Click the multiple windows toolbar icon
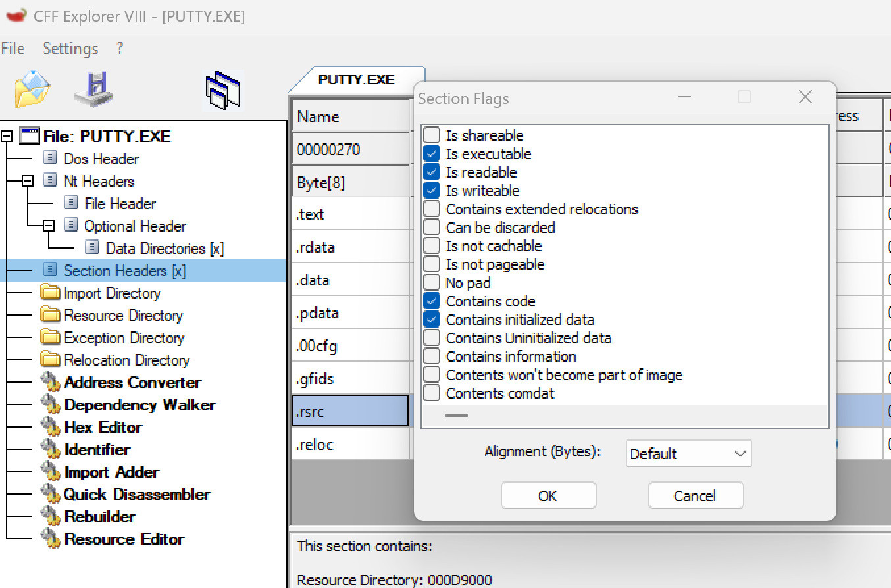Image resolution: width=891 pixels, height=588 pixels. coord(224,91)
